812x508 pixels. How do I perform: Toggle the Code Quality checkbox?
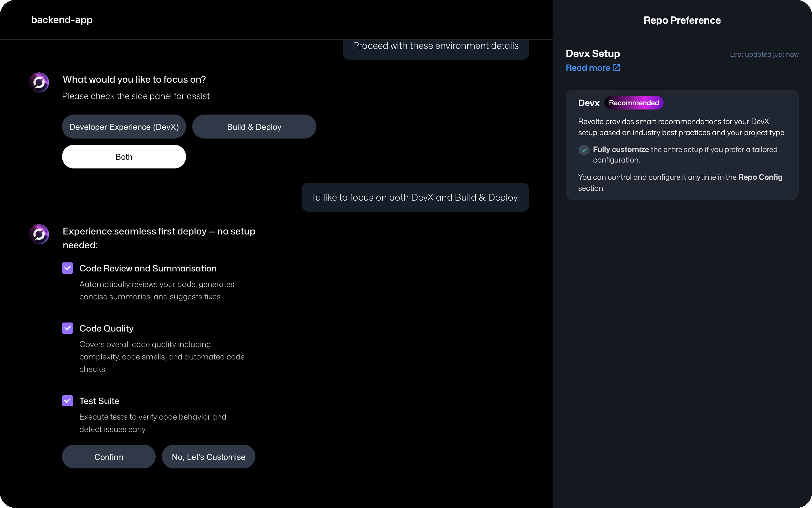tap(68, 328)
